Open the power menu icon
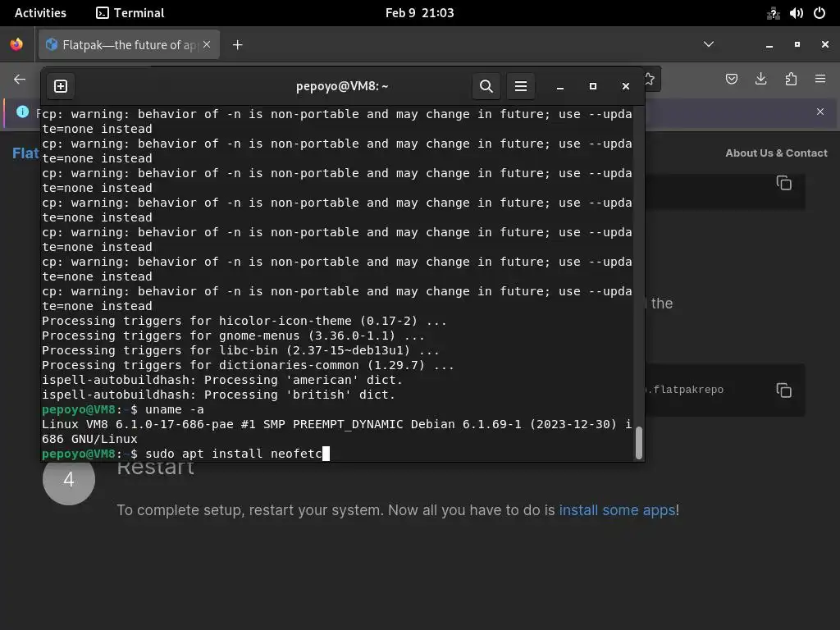Viewport: 840px width, 630px height. (x=819, y=13)
